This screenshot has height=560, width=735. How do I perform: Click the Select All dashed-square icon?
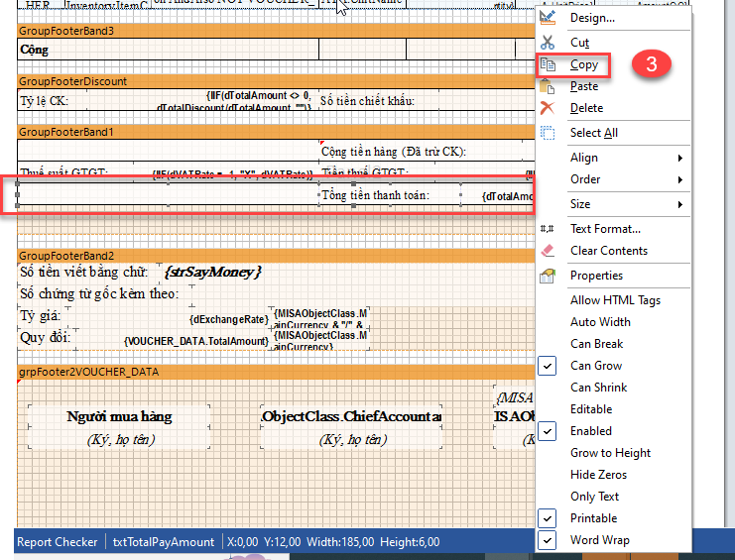pyautogui.click(x=548, y=133)
